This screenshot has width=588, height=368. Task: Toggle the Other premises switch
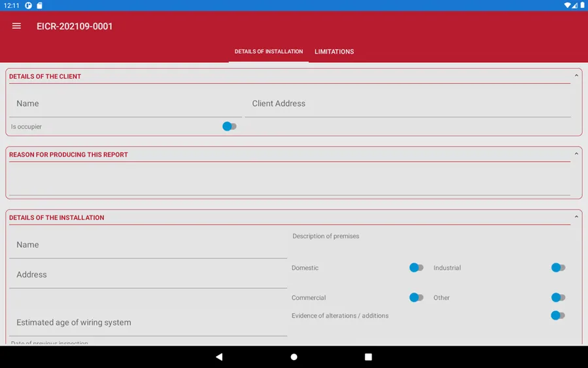(558, 297)
